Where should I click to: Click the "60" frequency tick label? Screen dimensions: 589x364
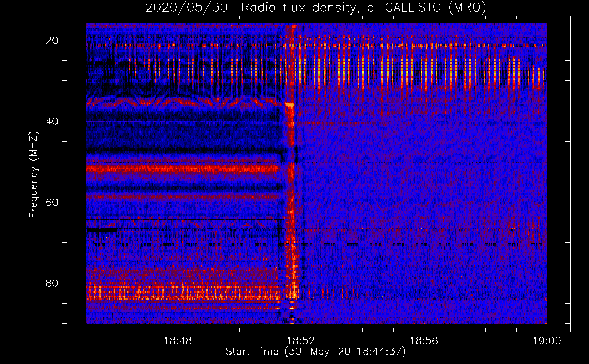(x=52, y=202)
